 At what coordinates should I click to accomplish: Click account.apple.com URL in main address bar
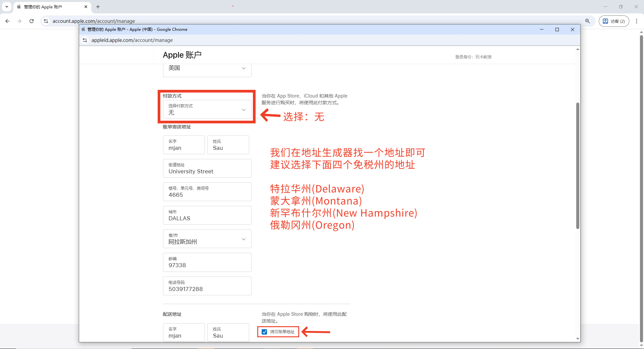94,21
